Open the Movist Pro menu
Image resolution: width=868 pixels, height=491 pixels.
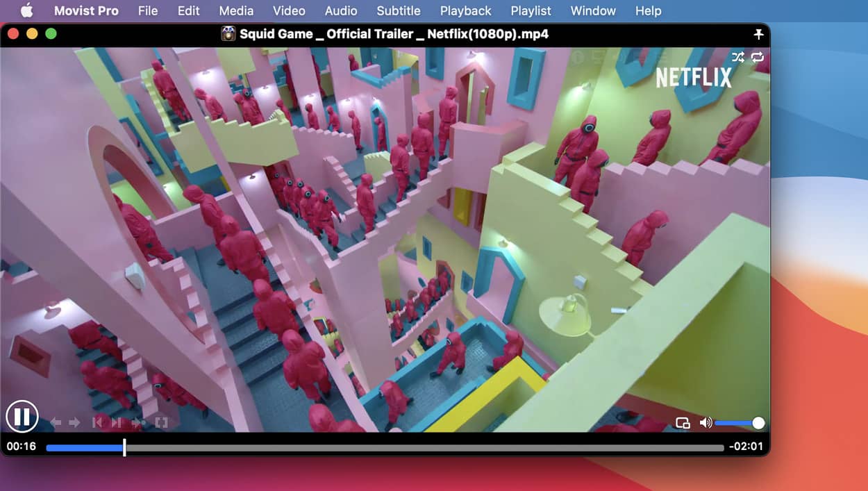[86, 10]
